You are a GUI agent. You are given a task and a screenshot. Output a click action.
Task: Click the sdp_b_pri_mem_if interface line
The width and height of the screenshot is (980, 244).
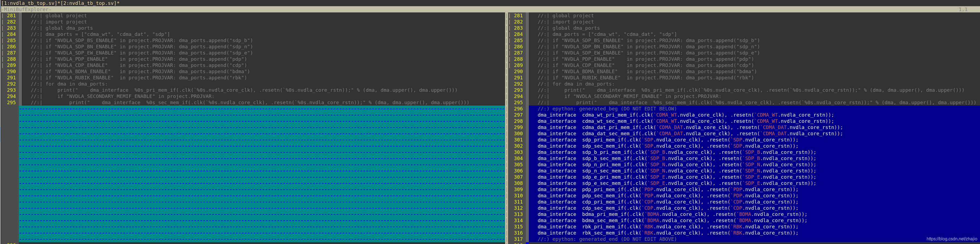coord(677,152)
